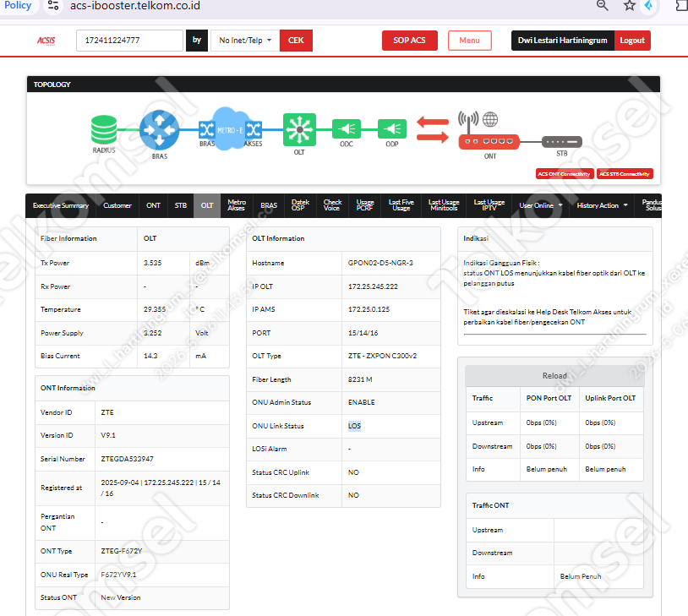This screenshot has width=688, height=616.
Task: Click the ACS STB Connectivity button
Action: tap(625, 174)
